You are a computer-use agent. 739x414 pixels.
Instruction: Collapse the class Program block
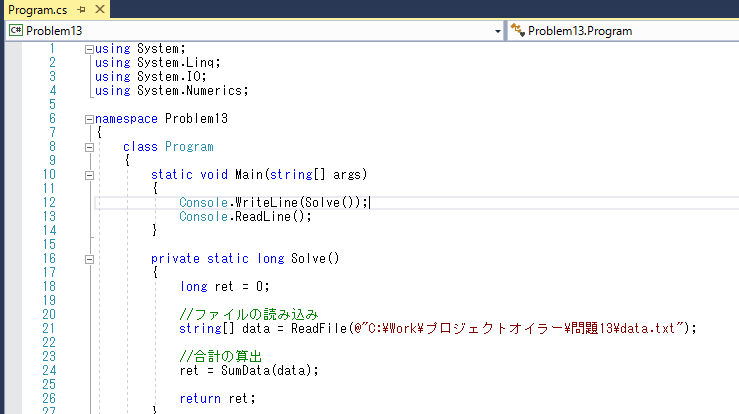pos(89,147)
